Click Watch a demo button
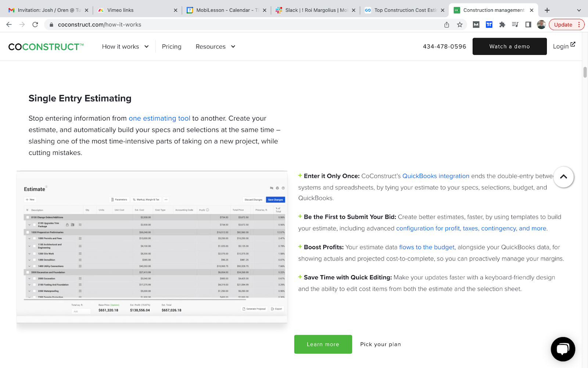Image resolution: width=588 pixels, height=368 pixels. point(509,46)
